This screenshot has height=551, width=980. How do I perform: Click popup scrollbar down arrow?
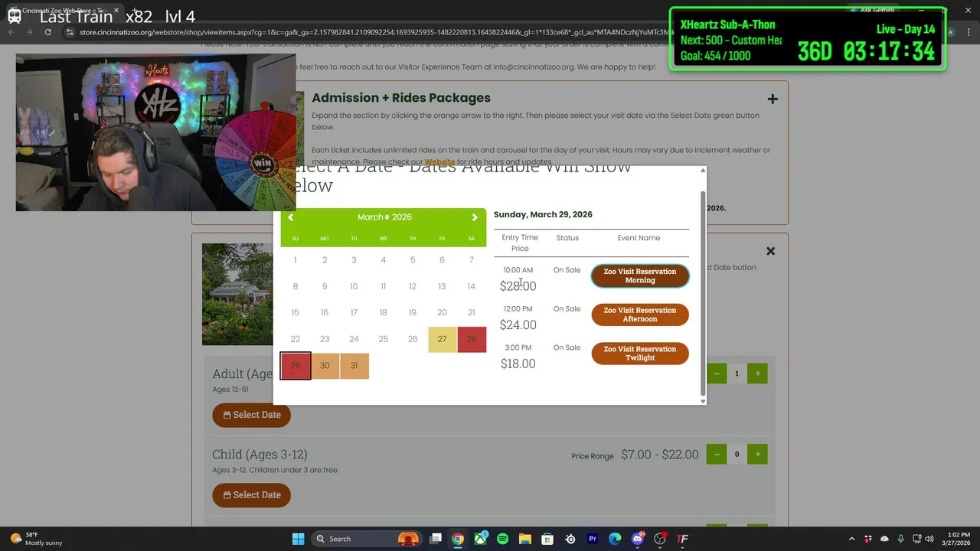703,400
